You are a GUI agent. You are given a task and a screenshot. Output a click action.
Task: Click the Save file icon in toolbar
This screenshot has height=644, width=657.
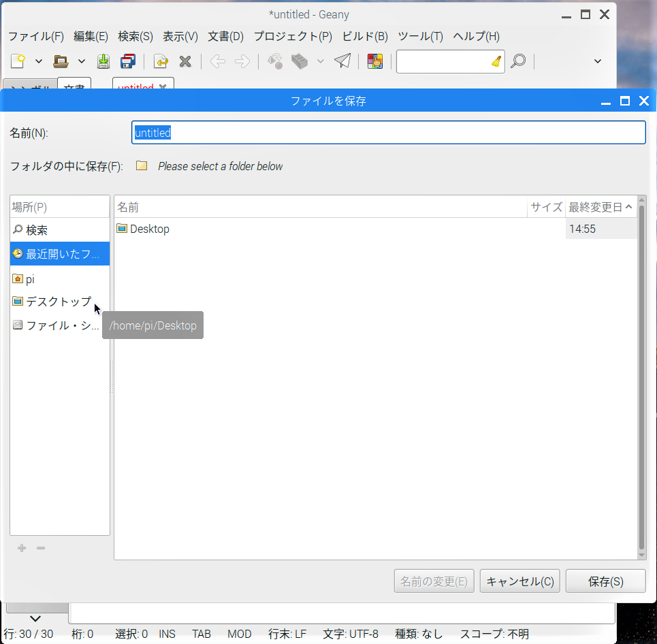point(103,61)
